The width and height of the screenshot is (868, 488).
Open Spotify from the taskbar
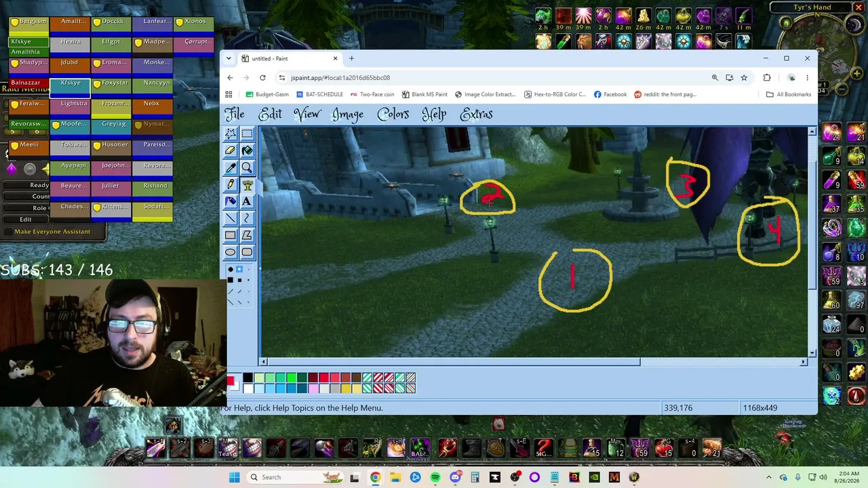click(435, 477)
